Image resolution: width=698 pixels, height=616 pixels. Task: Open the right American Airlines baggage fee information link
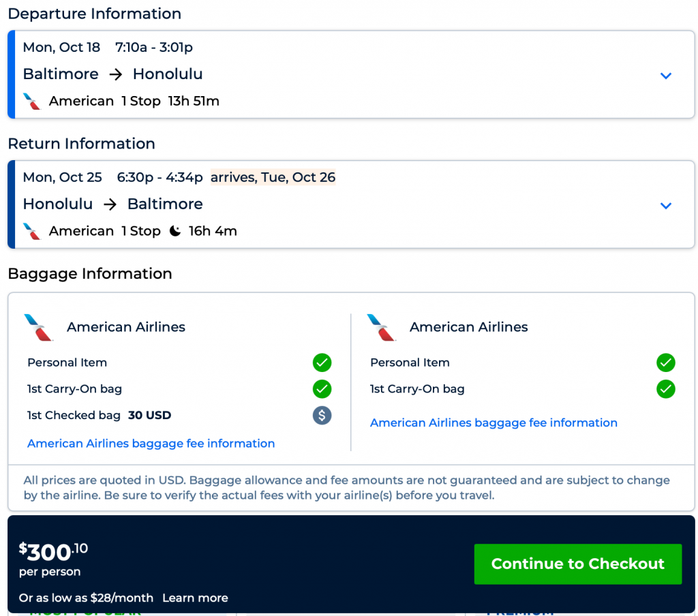tap(494, 423)
